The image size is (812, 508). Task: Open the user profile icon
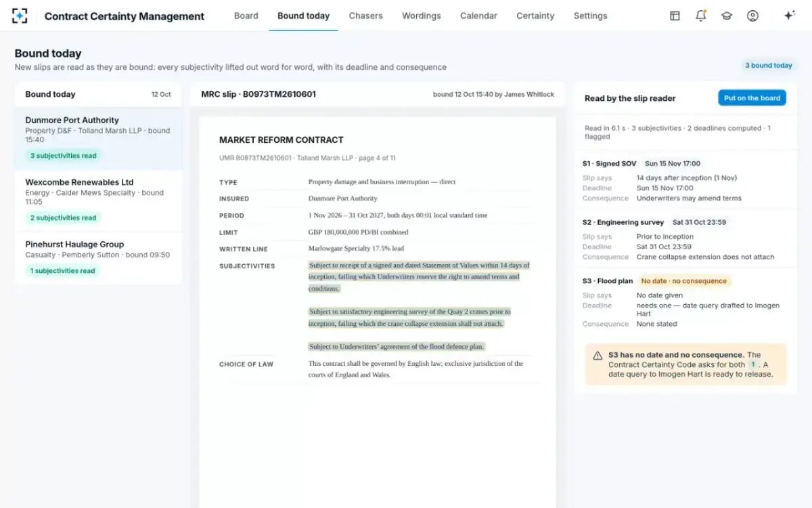tap(752, 16)
